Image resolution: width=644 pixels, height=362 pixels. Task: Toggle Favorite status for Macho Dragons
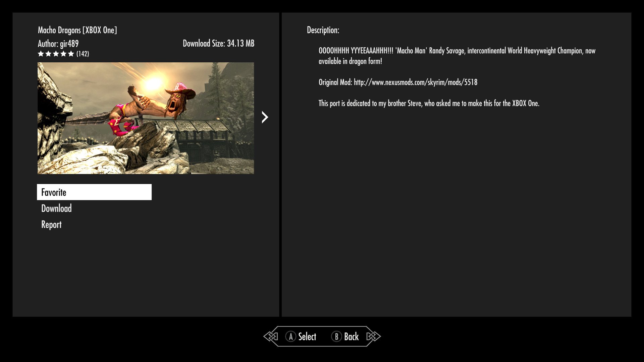94,192
